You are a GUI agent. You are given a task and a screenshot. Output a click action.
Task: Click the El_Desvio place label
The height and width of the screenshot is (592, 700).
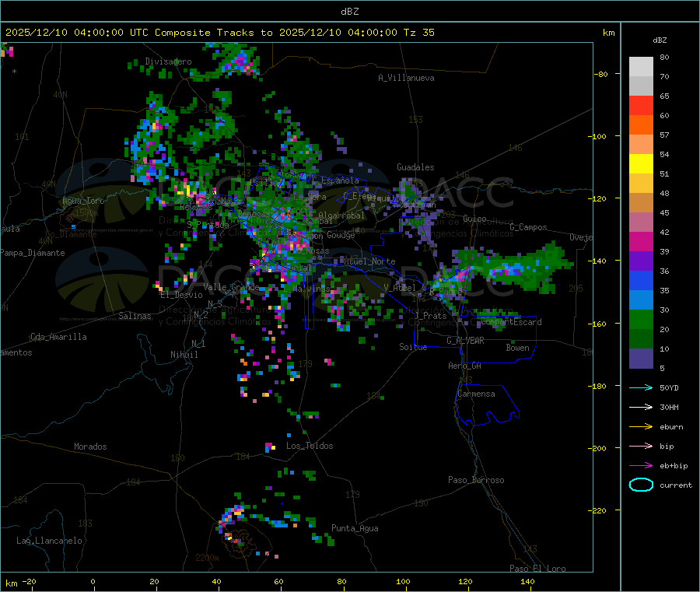click(182, 295)
